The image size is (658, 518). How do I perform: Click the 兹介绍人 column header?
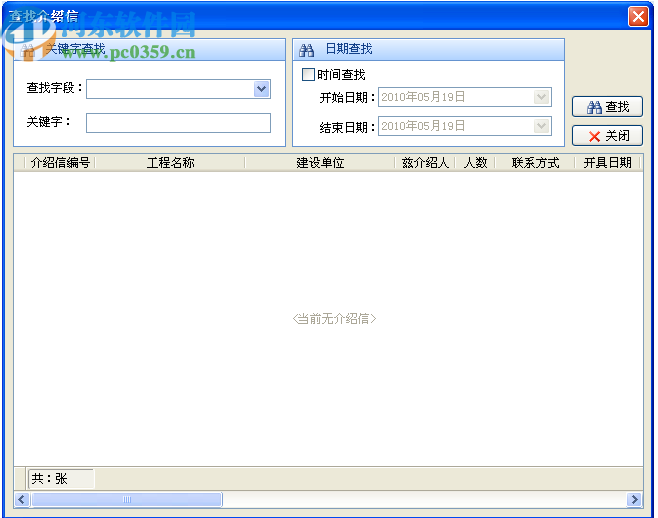[425, 162]
